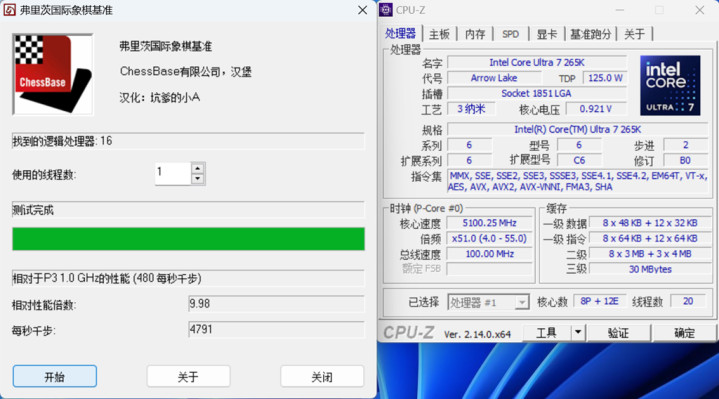The height and width of the screenshot is (399, 719).
Task: Click the thread count input field
Action: (x=173, y=173)
